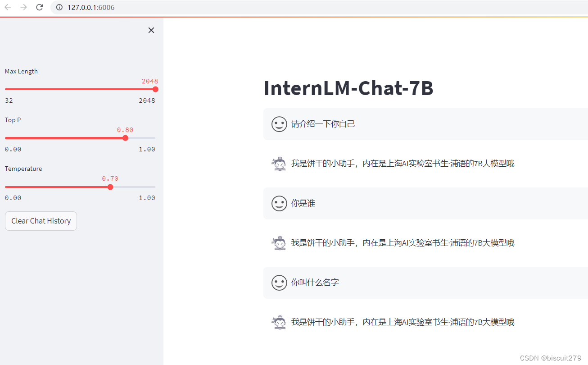Select the InternLM-Chat-7B heading
The image size is (588, 365).
tap(348, 88)
